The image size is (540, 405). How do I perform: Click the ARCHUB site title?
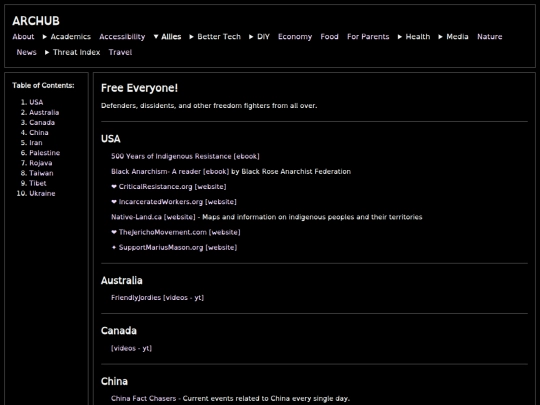tap(36, 21)
